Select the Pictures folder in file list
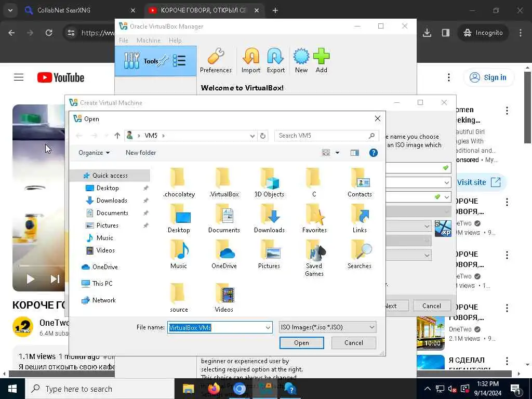The width and height of the screenshot is (532, 399). 269,254
